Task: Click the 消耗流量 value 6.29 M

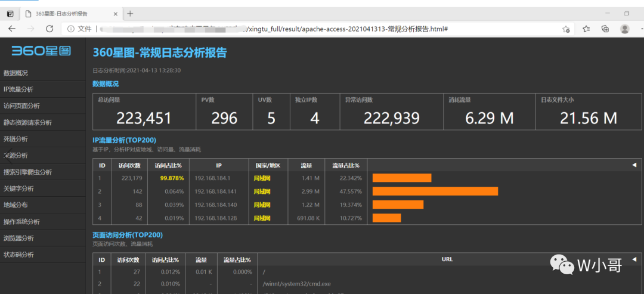Action: tap(490, 118)
